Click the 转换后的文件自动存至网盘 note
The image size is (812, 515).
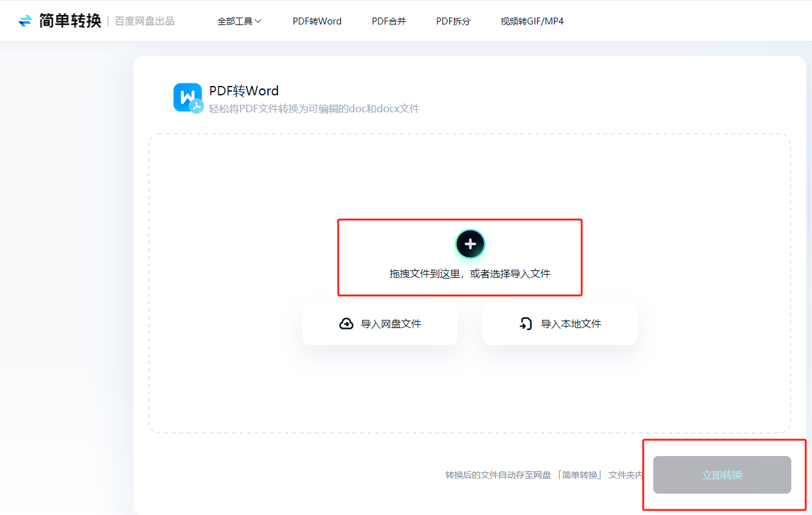[x=545, y=475]
